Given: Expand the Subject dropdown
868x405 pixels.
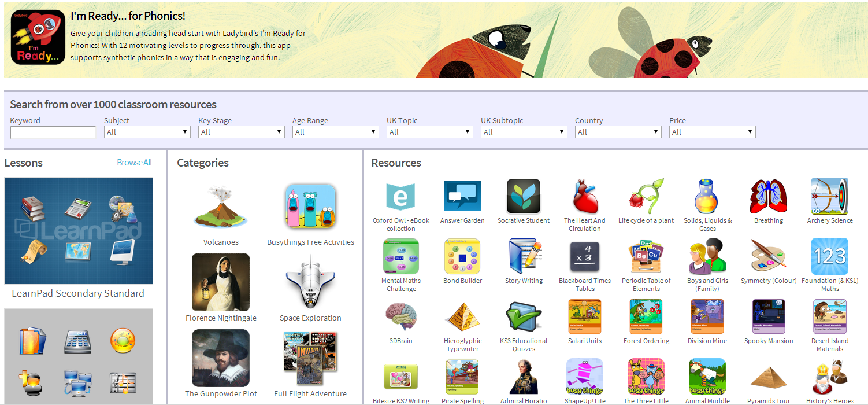Looking at the screenshot, I should (x=147, y=132).
